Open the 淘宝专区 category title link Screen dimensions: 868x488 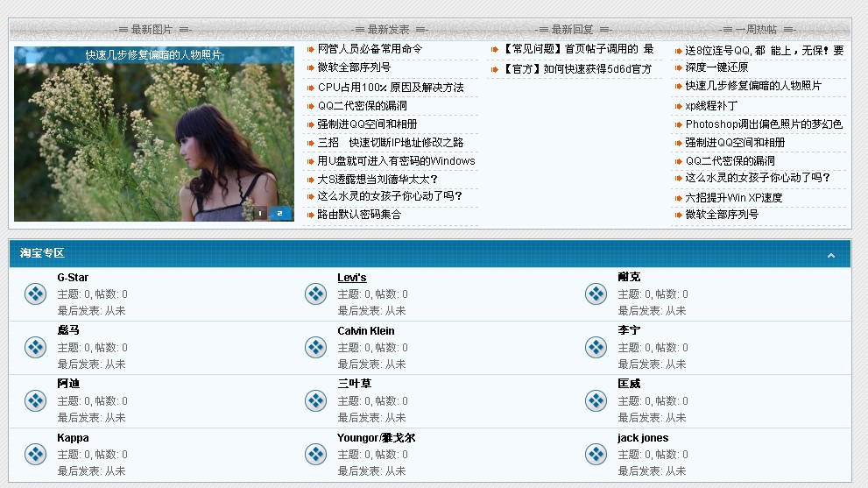[x=42, y=253]
